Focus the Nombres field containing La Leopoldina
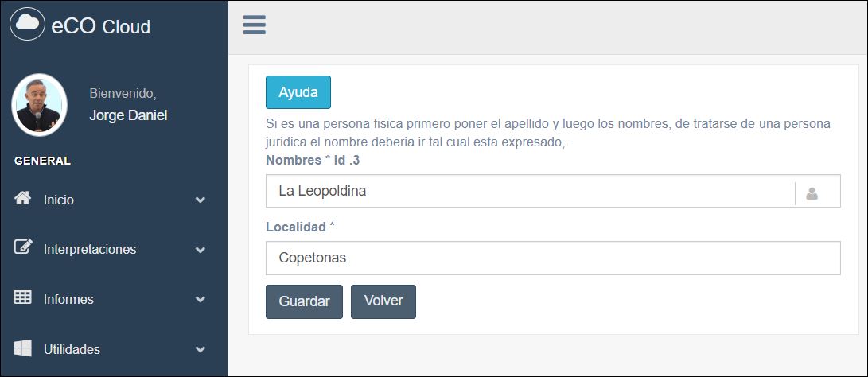 531,191
